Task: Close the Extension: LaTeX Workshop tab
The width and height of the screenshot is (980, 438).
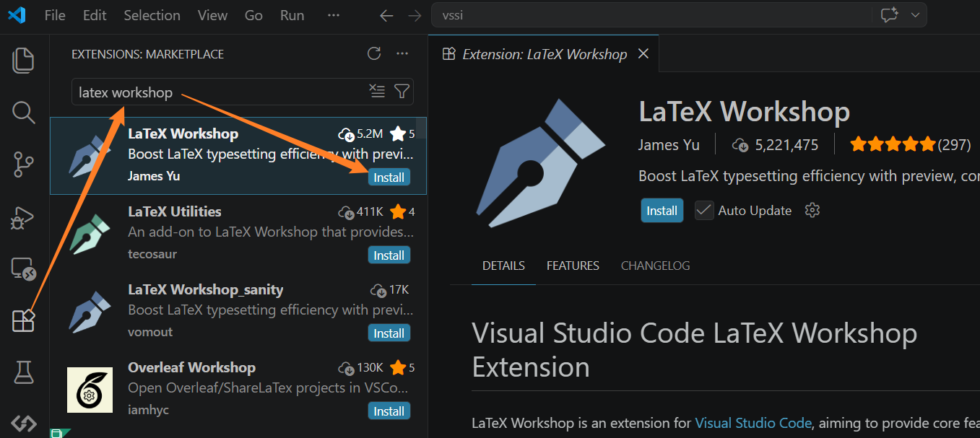Action: tap(643, 54)
